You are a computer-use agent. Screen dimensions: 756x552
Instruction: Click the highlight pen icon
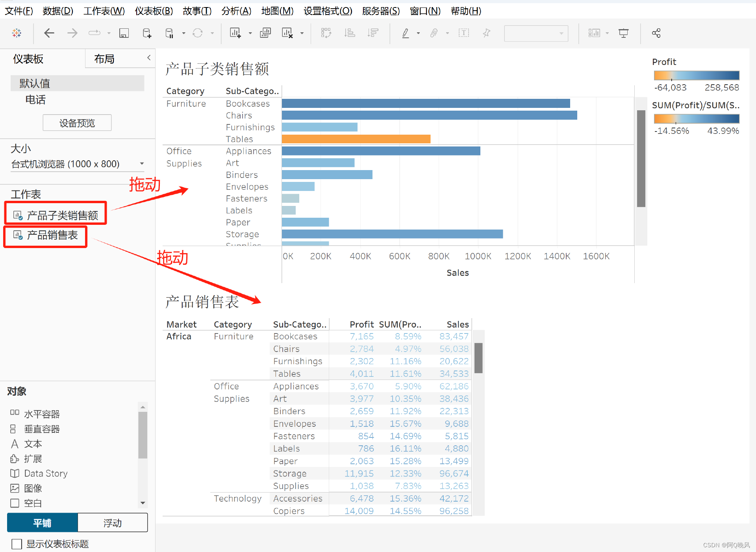point(405,33)
